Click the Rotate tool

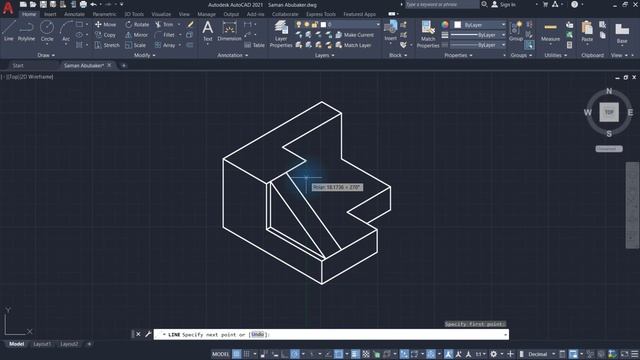click(137, 24)
